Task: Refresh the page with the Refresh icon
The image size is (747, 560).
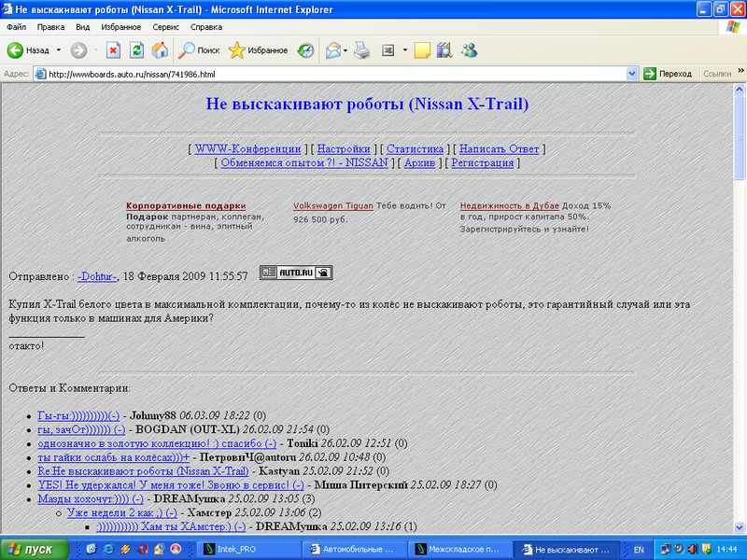Action: (x=136, y=50)
